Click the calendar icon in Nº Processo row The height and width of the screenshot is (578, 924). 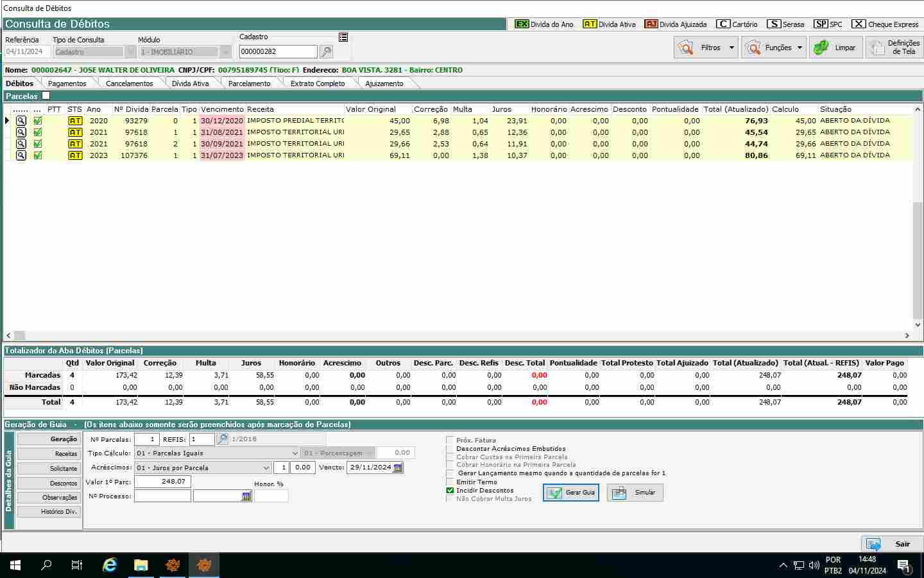[246, 496]
